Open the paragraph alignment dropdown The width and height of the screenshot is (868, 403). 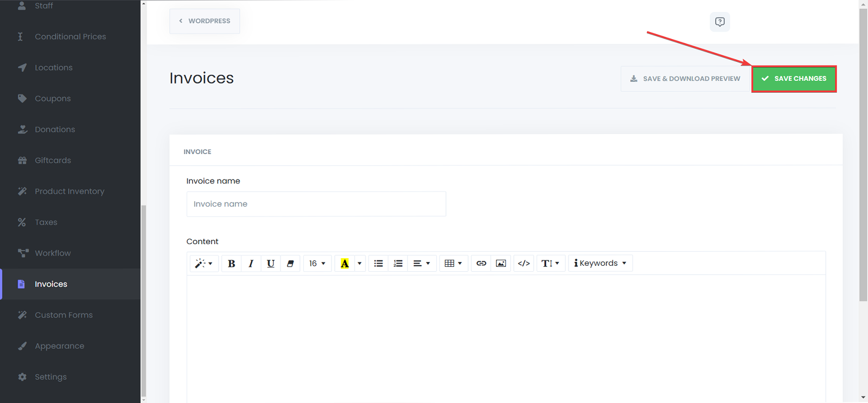[x=422, y=264]
